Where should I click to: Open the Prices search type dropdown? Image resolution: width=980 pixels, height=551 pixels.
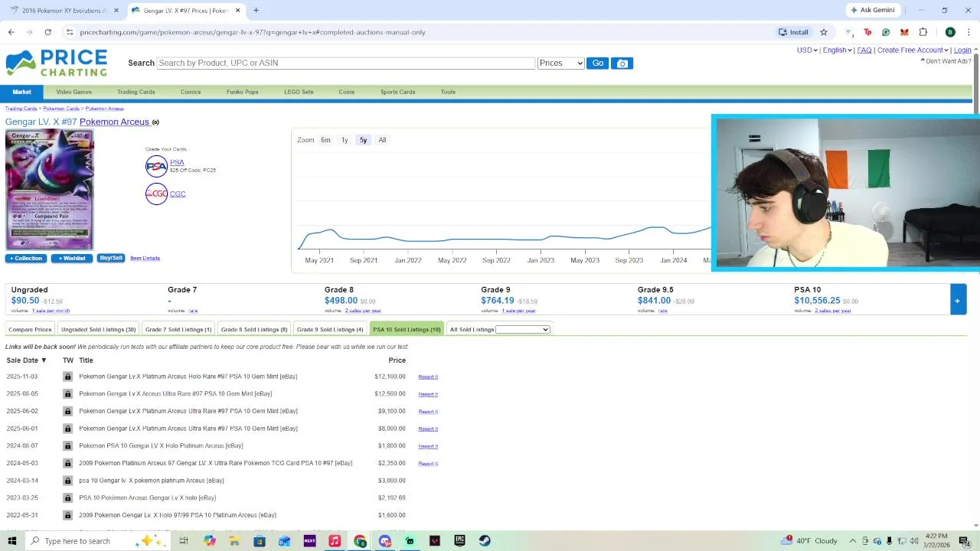point(560,64)
